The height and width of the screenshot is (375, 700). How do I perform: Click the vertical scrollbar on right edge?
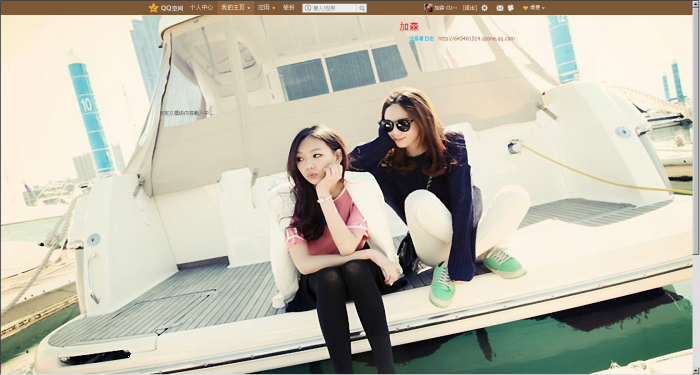click(696, 134)
